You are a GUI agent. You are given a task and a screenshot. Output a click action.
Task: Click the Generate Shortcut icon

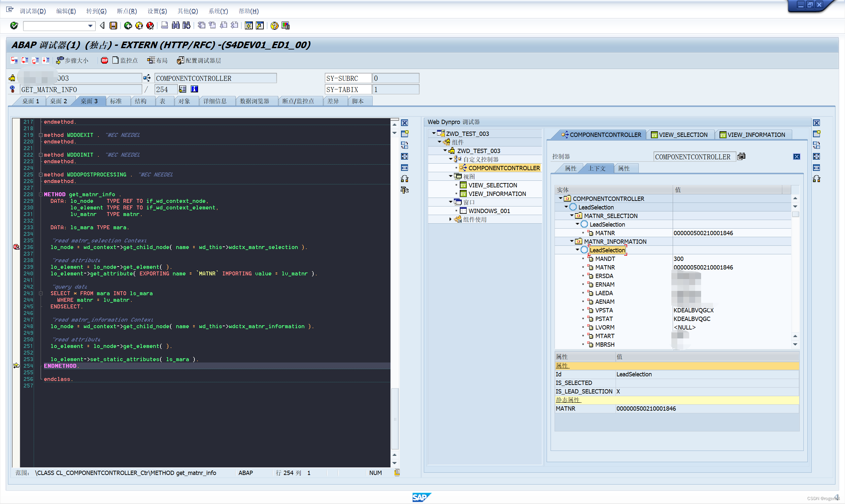[x=259, y=25]
